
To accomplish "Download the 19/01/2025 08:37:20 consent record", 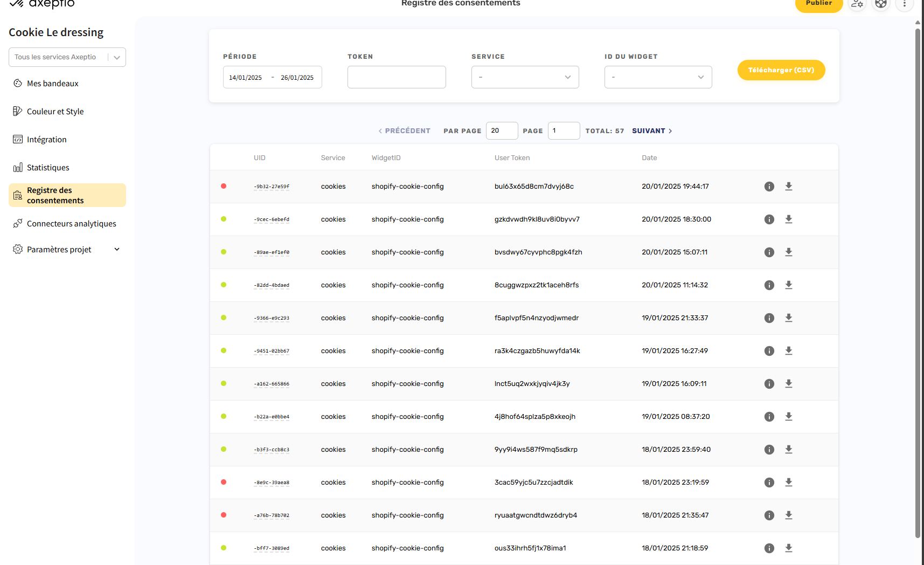I will [789, 417].
